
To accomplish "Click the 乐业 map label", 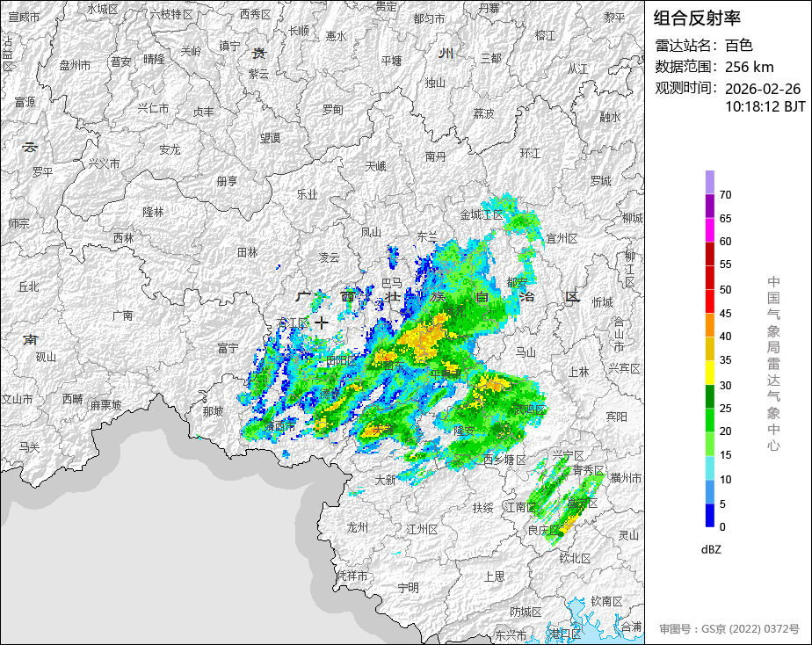I will (x=307, y=194).
